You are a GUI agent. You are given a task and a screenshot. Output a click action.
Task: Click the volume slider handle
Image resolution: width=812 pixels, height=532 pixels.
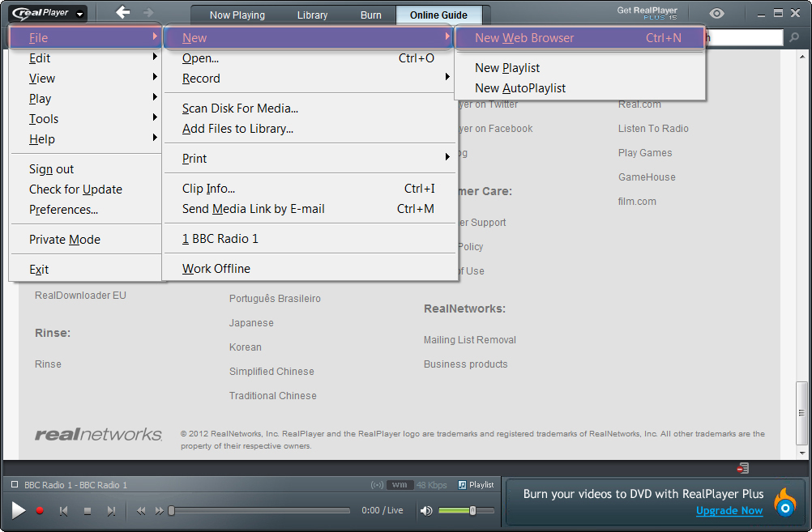(472, 511)
